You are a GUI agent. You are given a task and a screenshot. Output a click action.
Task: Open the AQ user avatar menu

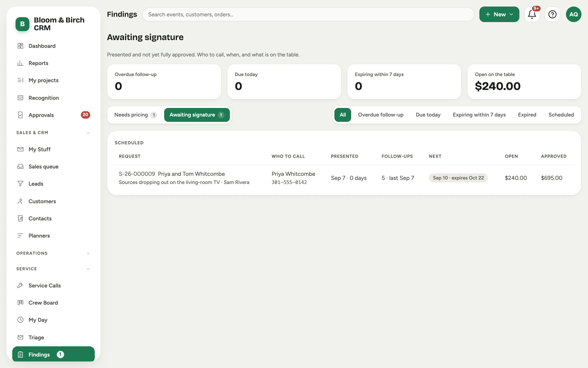(x=574, y=14)
